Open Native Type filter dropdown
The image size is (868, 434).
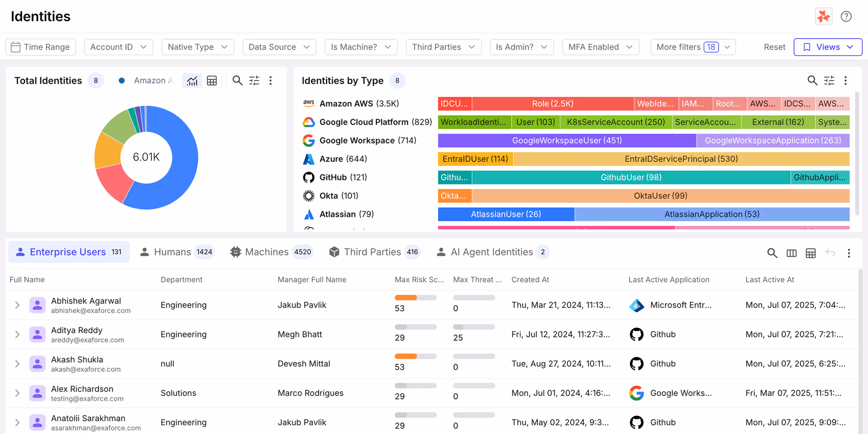(198, 47)
